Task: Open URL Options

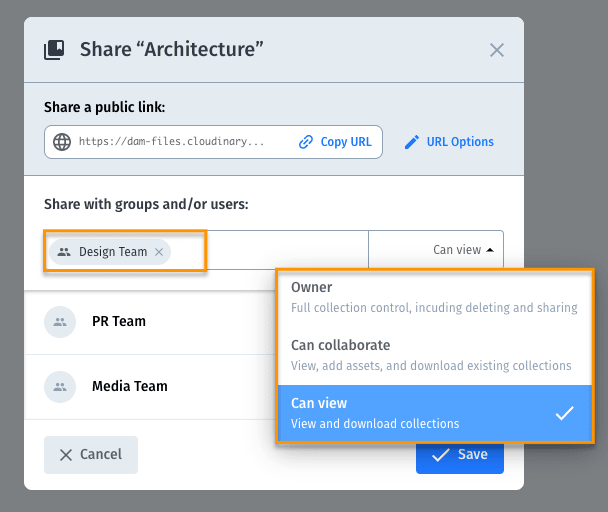Action: tap(449, 142)
